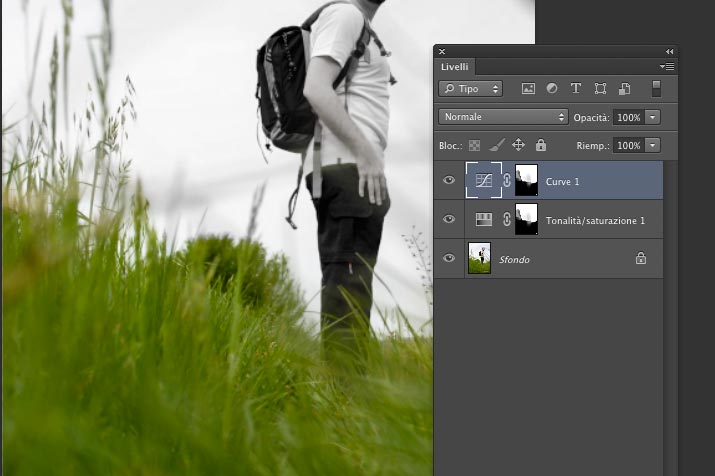Click the Tonalità/saturazione 1 mask link icon
Viewport: 715px width, 476px height.
click(x=507, y=219)
